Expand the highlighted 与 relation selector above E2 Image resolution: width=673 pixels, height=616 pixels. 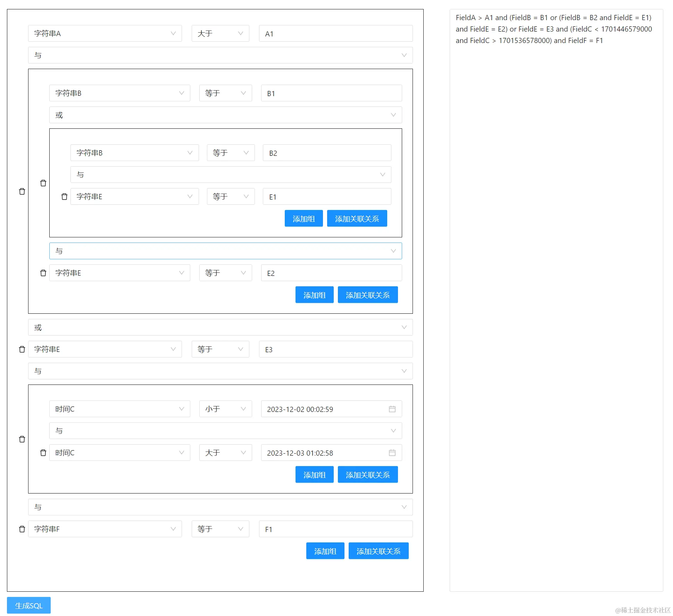point(225,251)
